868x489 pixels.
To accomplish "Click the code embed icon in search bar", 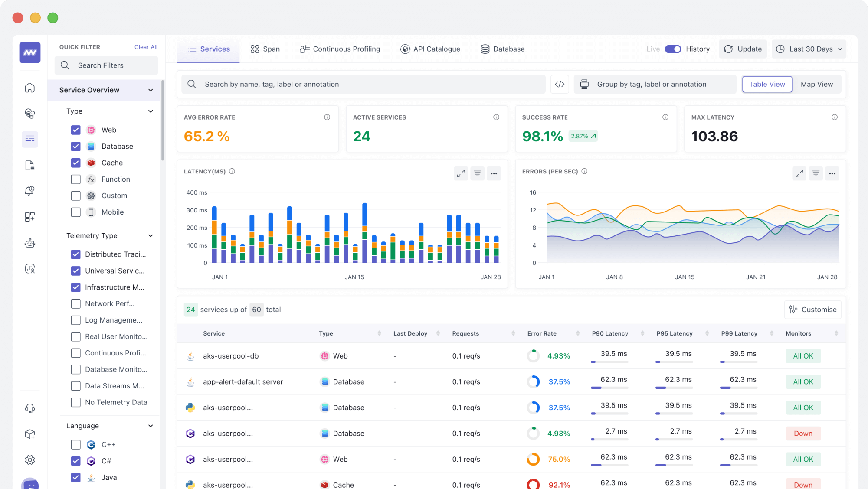I will [x=560, y=84].
